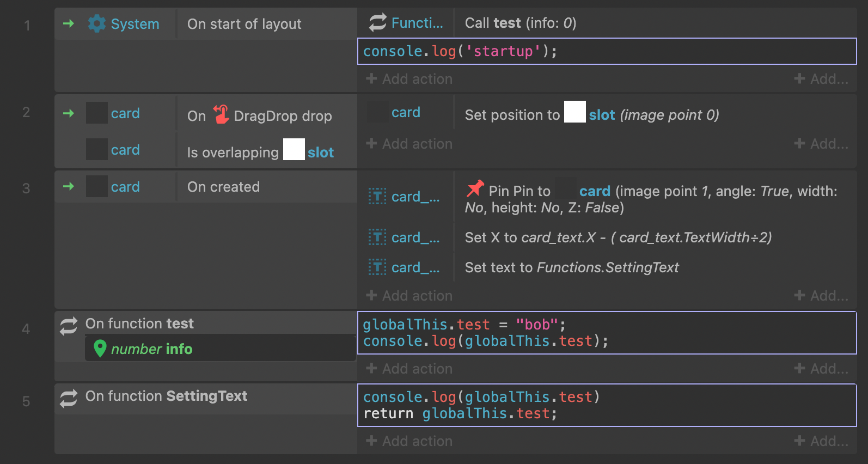Select the Pin Pin to card action text
This screenshot has width=868, height=464.
651,198
